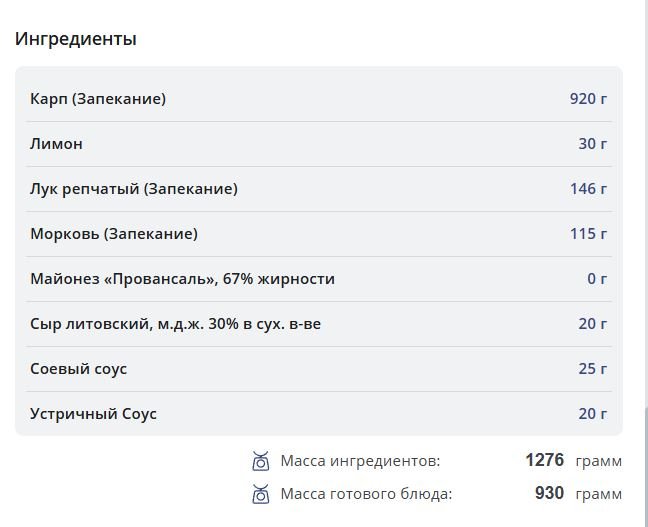The image size is (648, 527).
Task: Click the 30 г weight for Лимон
Action: (592, 144)
